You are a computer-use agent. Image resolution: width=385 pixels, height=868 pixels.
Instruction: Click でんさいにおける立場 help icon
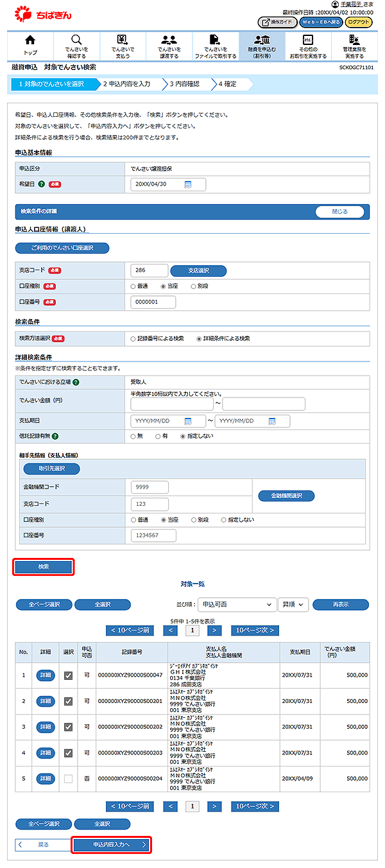click(76, 383)
